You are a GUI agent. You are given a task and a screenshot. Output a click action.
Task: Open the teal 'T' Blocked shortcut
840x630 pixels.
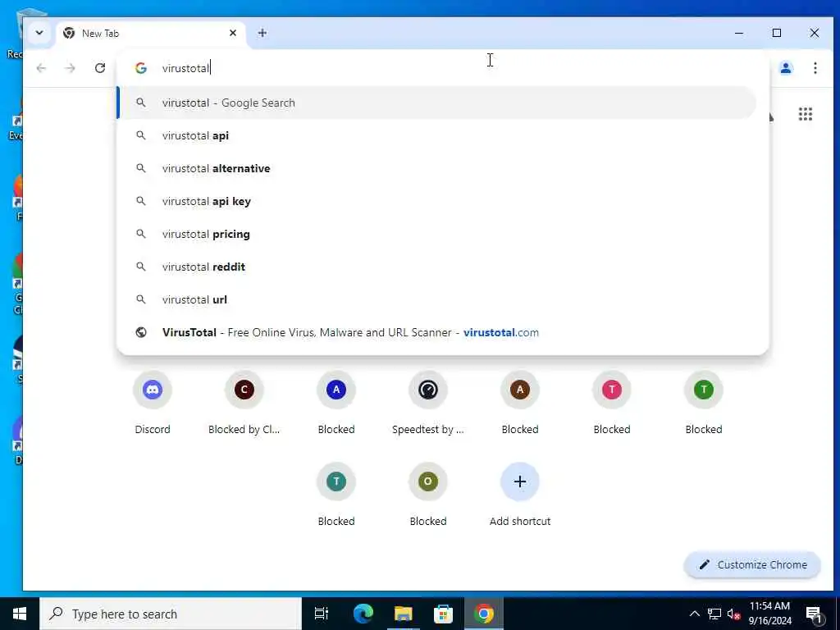tap(336, 495)
